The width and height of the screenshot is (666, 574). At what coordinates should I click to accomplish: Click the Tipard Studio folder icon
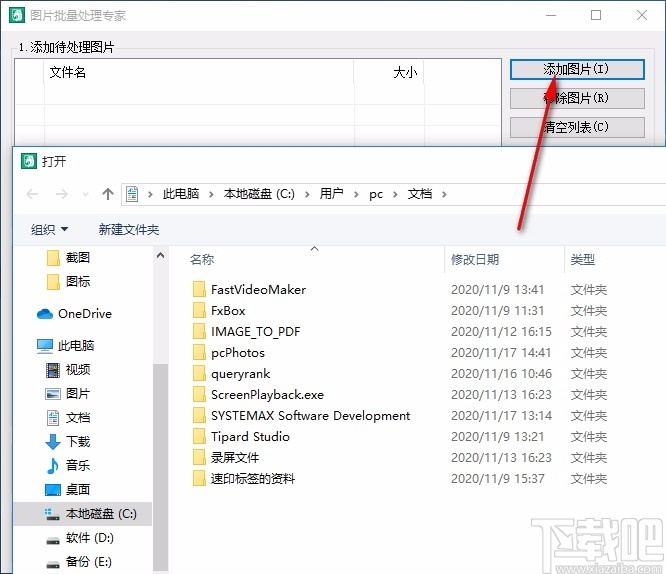[199, 436]
